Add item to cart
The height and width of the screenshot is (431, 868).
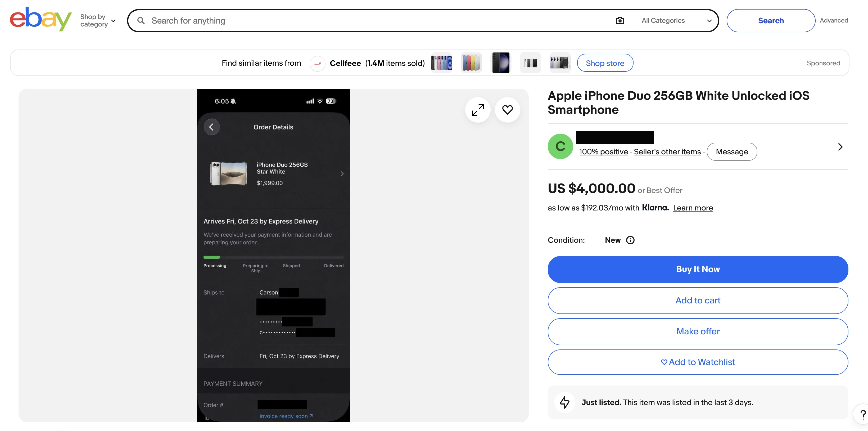[x=698, y=300]
